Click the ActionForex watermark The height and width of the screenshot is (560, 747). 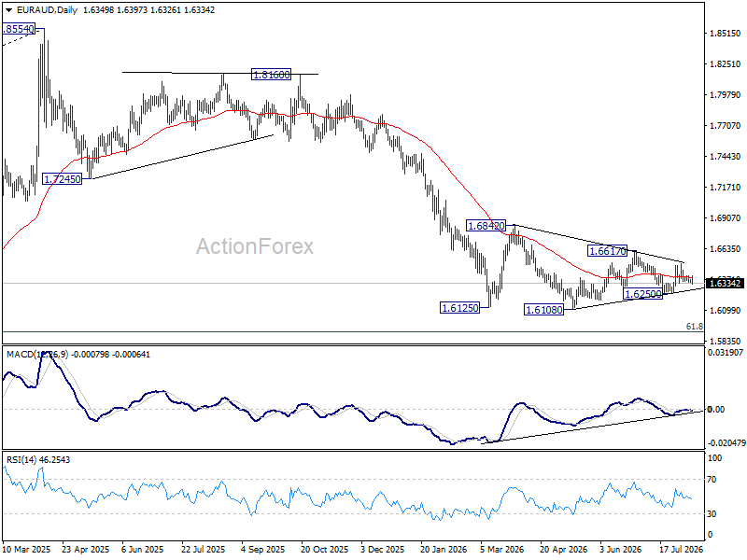(x=255, y=246)
